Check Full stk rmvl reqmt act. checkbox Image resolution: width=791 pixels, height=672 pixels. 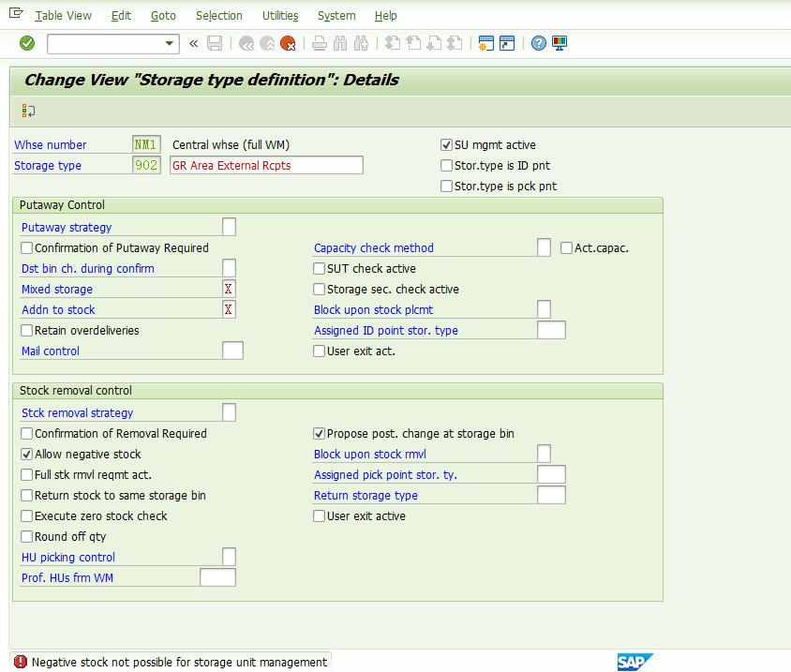[x=27, y=475]
